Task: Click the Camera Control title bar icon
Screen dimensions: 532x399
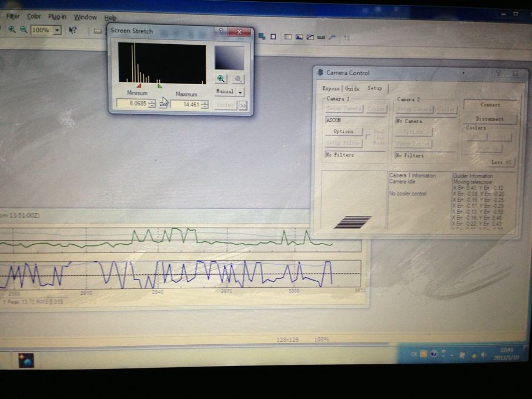Action: [320, 72]
